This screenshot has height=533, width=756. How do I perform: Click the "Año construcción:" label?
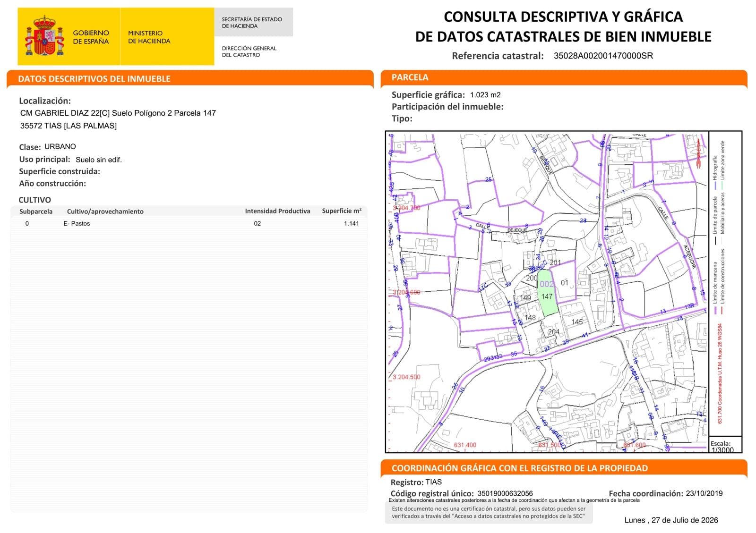(52, 183)
